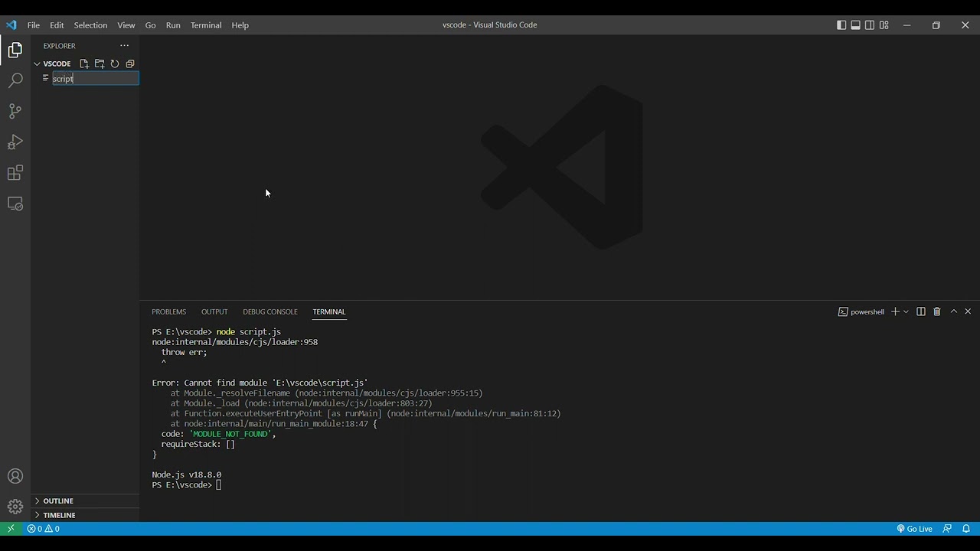Collapse all folders in Explorer
The image size is (980, 551).
130,64
